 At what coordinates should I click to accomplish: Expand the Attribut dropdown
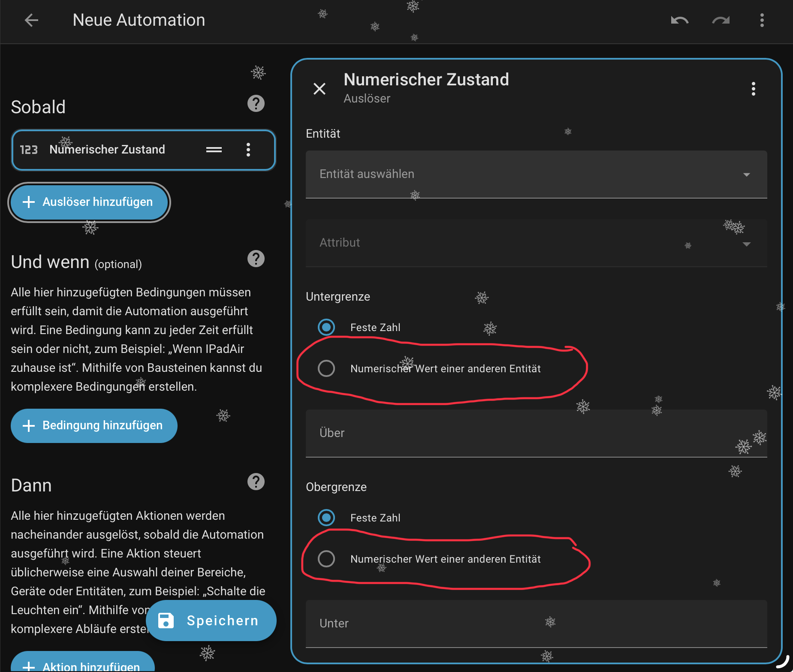(x=536, y=243)
